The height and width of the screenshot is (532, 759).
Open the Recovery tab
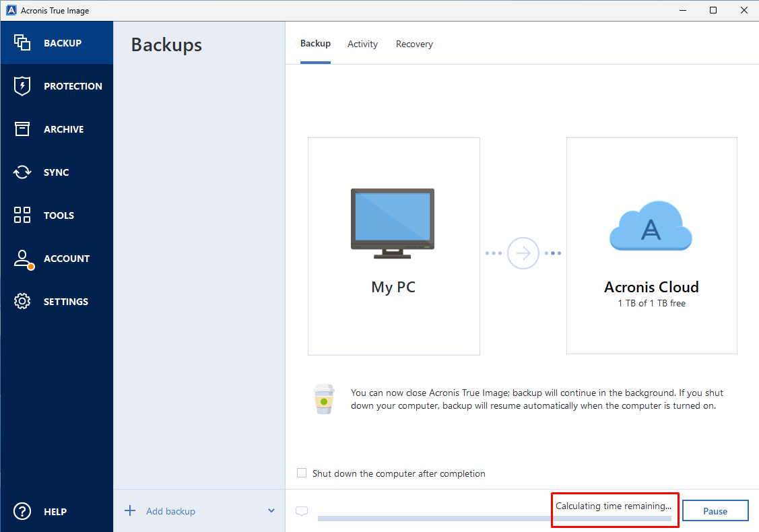pyautogui.click(x=414, y=44)
